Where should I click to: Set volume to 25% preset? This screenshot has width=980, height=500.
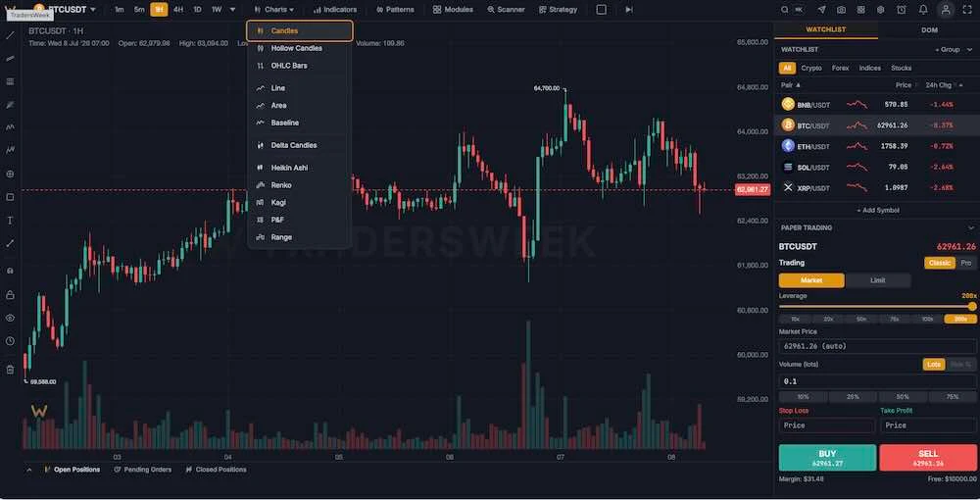pos(853,397)
